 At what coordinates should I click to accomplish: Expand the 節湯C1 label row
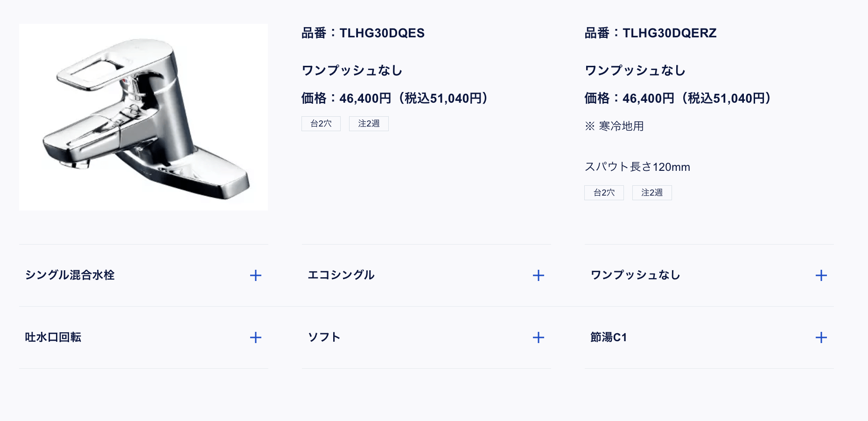click(709, 337)
